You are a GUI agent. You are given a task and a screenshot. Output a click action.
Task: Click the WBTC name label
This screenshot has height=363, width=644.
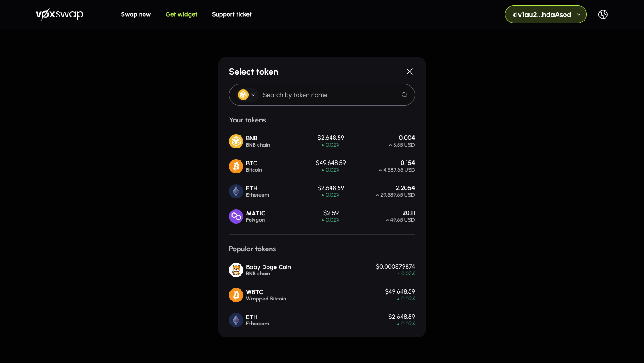[254, 292]
